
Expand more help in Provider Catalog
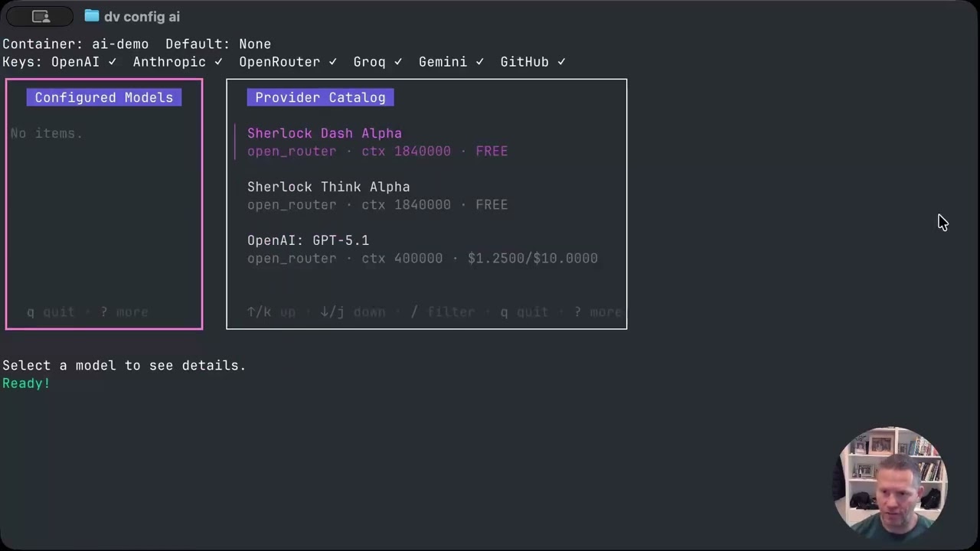(x=598, y=312)
